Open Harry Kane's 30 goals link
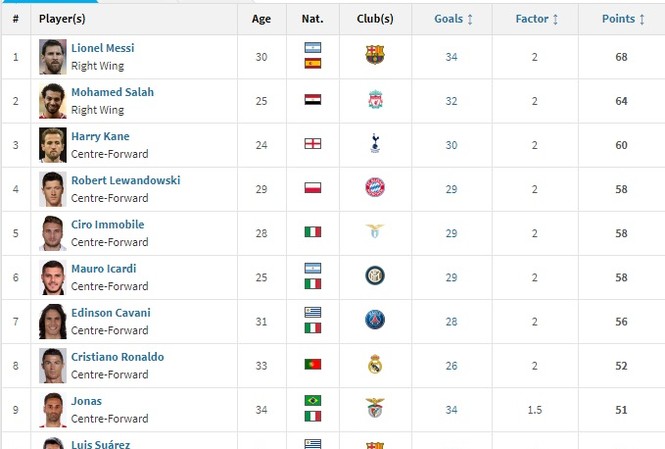 (x=451, y=145)
